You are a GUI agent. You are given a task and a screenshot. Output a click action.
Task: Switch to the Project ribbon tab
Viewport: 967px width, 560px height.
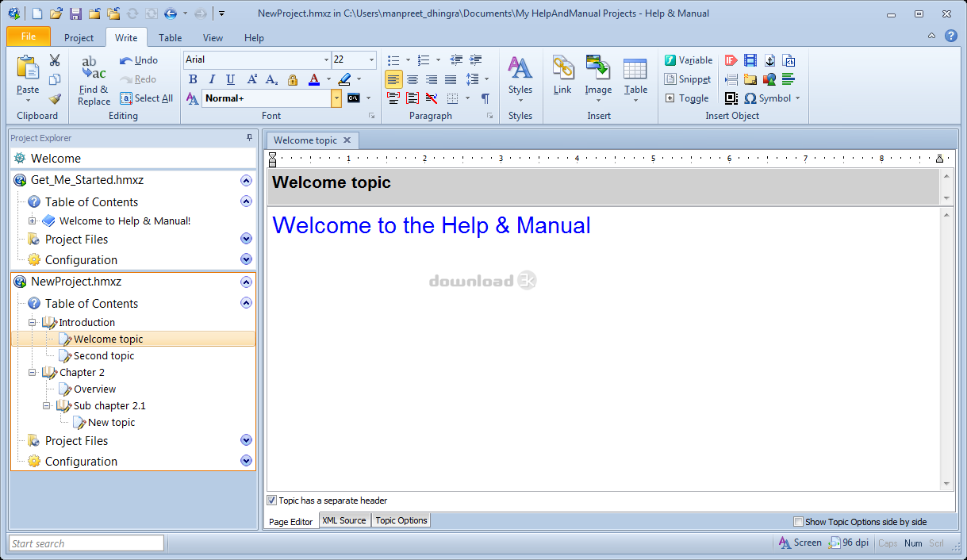click(x=79, y=37)
